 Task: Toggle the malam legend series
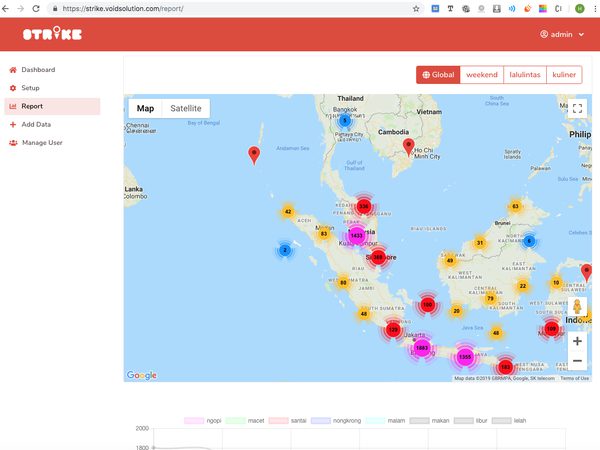385,421
